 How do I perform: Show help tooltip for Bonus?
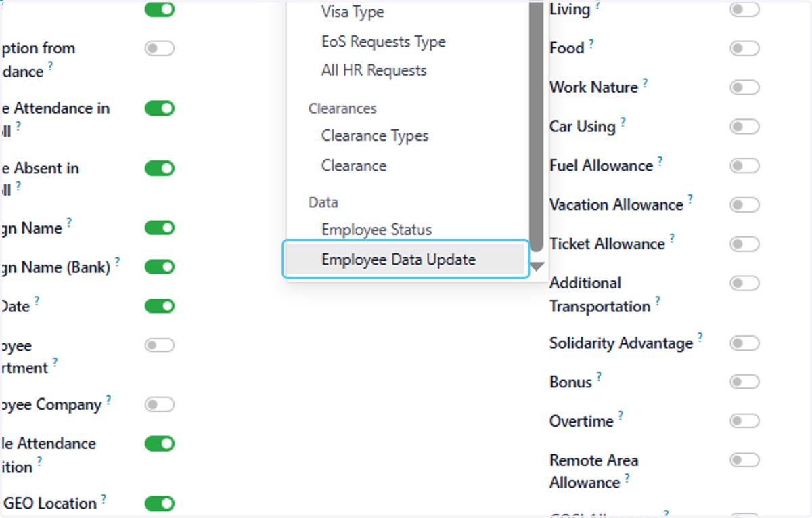point(599,377)
